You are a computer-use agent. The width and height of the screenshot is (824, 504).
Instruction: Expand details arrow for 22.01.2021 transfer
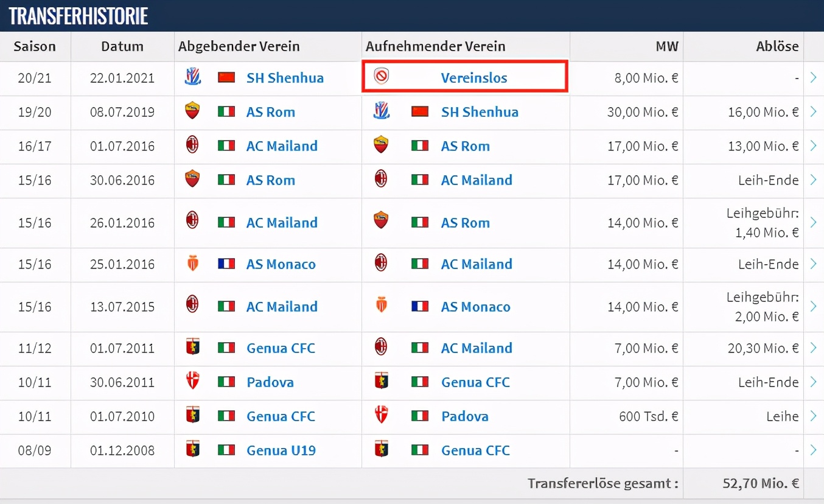[x=813, y=78]
